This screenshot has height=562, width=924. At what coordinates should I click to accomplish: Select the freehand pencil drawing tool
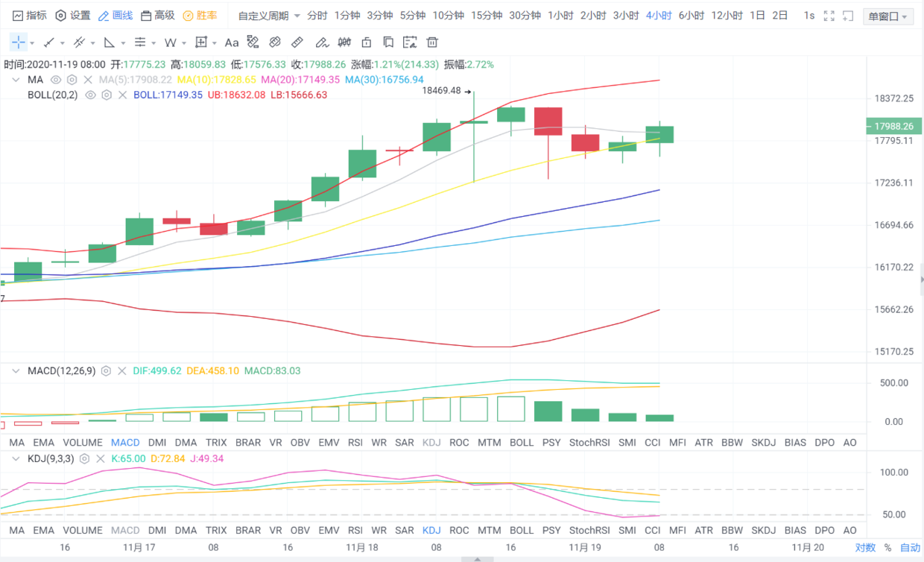(x=320, y=42)
